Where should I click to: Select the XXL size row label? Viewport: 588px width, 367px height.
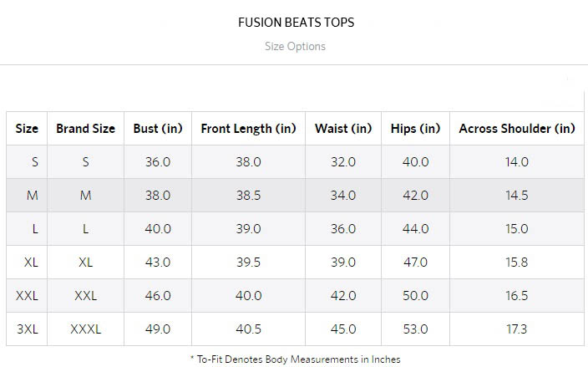pyautogui.click(x=27, y=296)
